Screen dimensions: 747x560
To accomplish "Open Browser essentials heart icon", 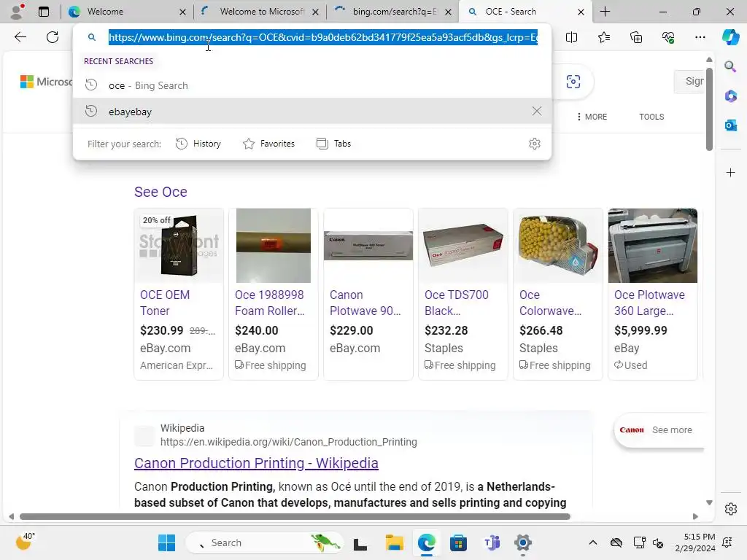I will coord(668,37).
